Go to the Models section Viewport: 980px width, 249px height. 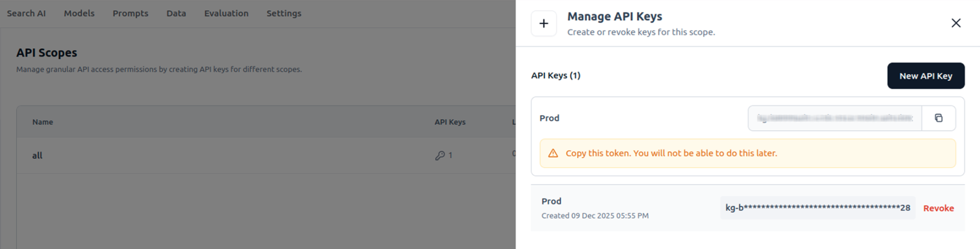79,13
